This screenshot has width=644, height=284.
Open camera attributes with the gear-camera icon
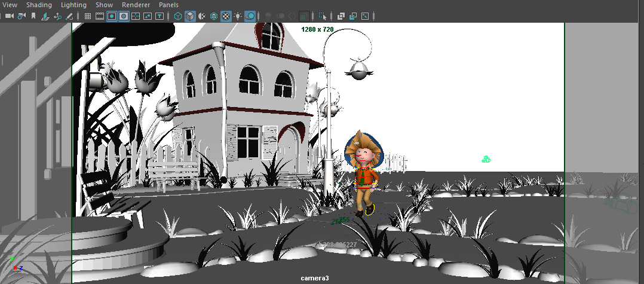(x=21, y=16)
